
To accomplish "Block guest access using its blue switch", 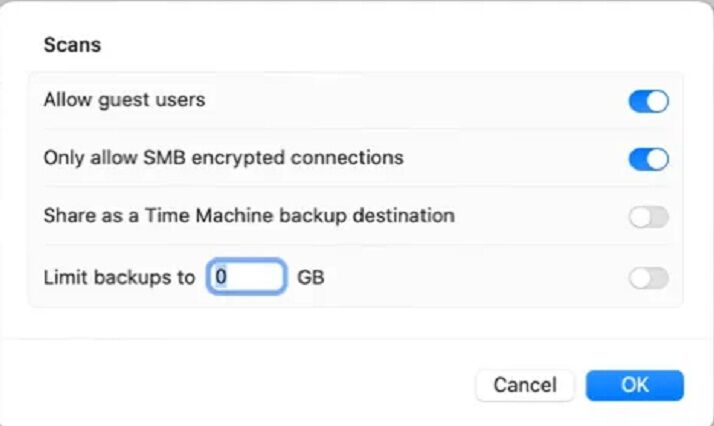I will [x=648, y=101].
